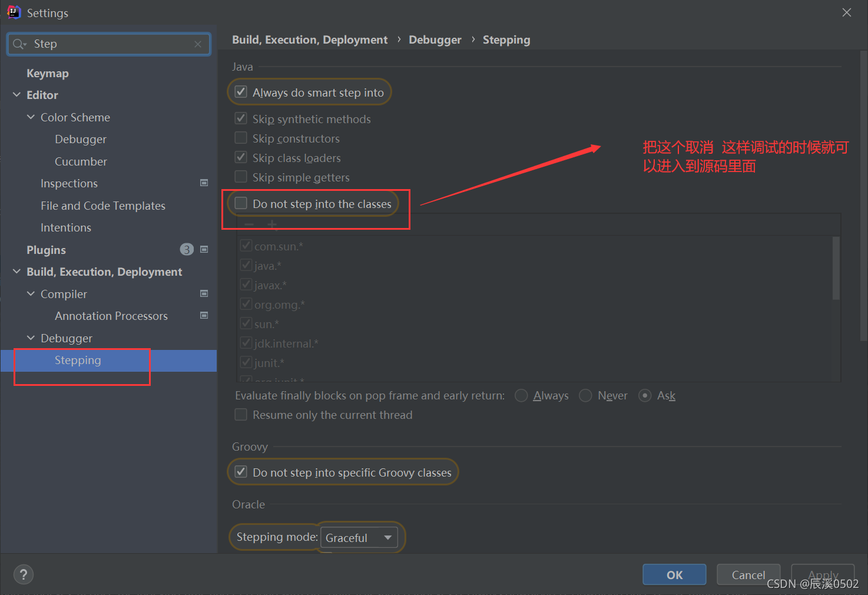
Task: Click the Cancel button
Action: 748,575
